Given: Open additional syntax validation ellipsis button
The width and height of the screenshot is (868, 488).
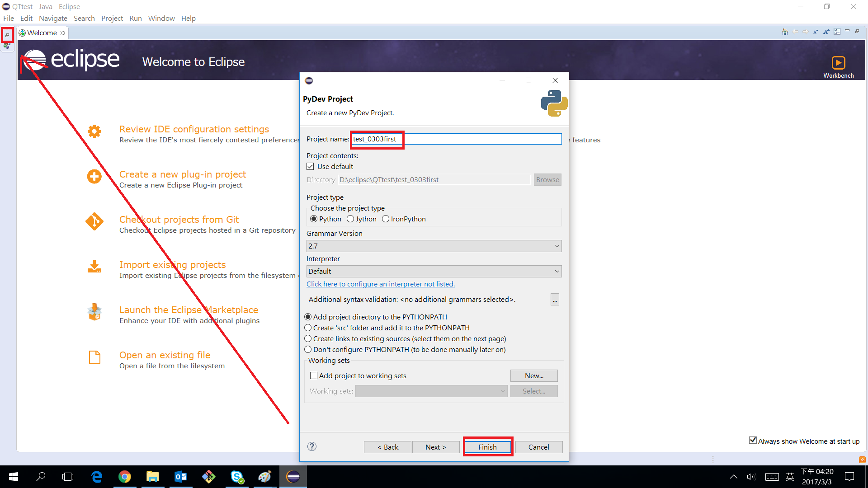Looking at the screenshot, I should 555,300.
